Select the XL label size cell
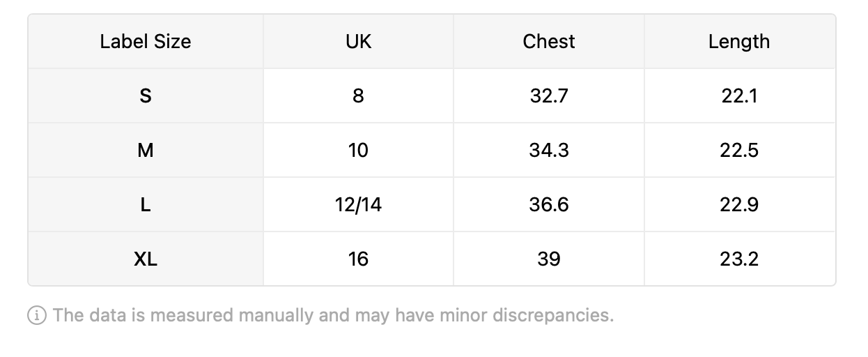 point(146,259)
